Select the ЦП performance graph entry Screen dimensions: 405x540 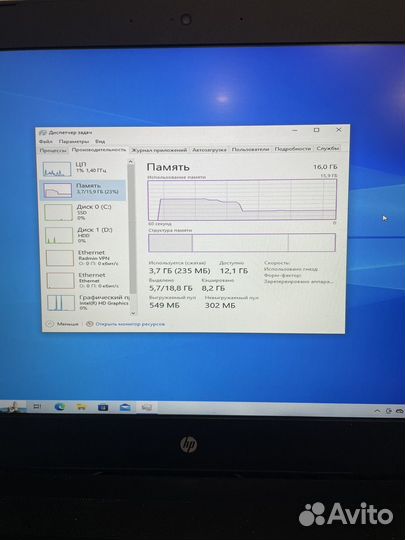click(x=83, y=168)
